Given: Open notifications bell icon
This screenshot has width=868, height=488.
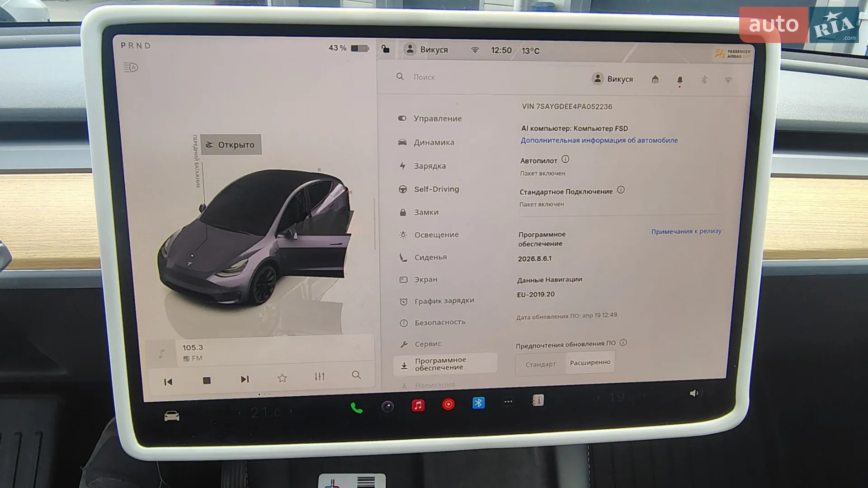Looking at the screenshot, I should point(679,80).
